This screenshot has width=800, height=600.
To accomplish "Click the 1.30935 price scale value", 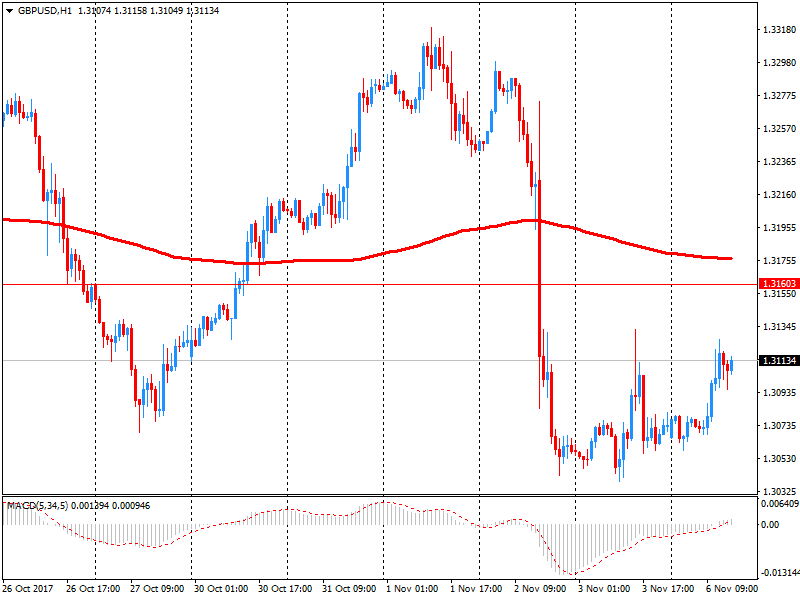I will [x=779, y=392].
